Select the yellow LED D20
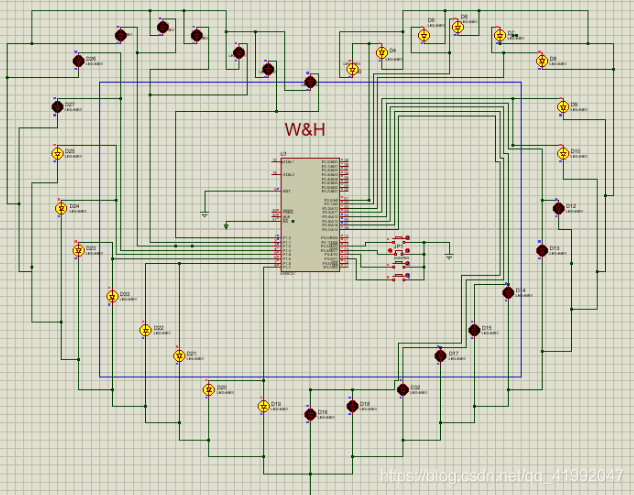This screenshot has width=634, height=495. 209,389
